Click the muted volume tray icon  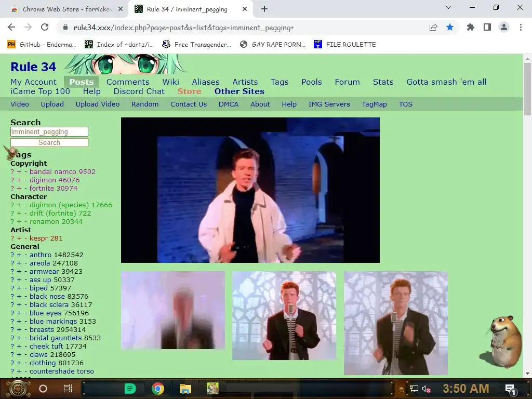click(x=426, y=389)
